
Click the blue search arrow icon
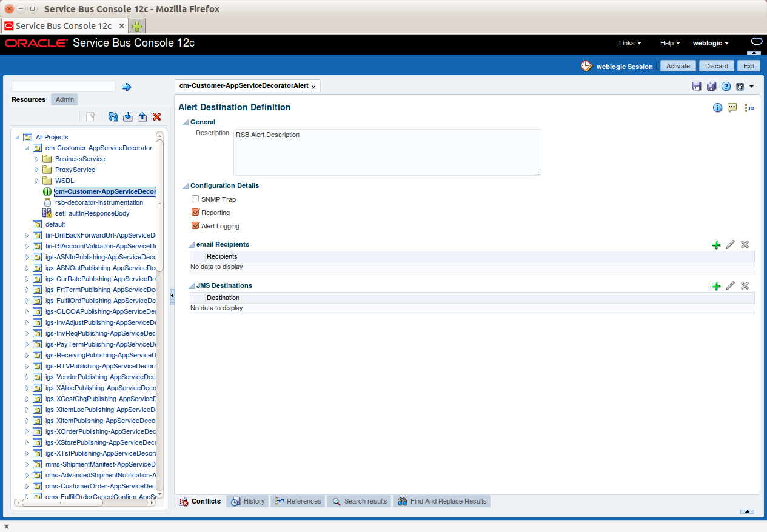click(127, 87)
